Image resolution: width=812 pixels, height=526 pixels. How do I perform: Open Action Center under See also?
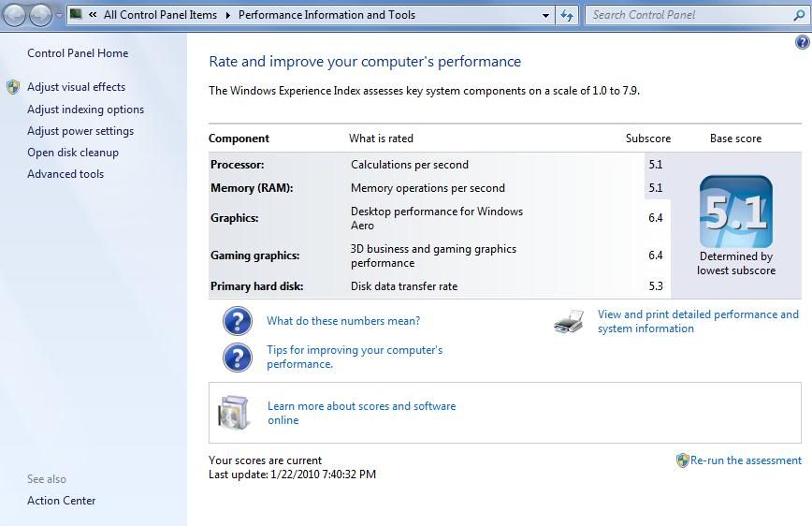pyautogui.click(x=61, y=500)
